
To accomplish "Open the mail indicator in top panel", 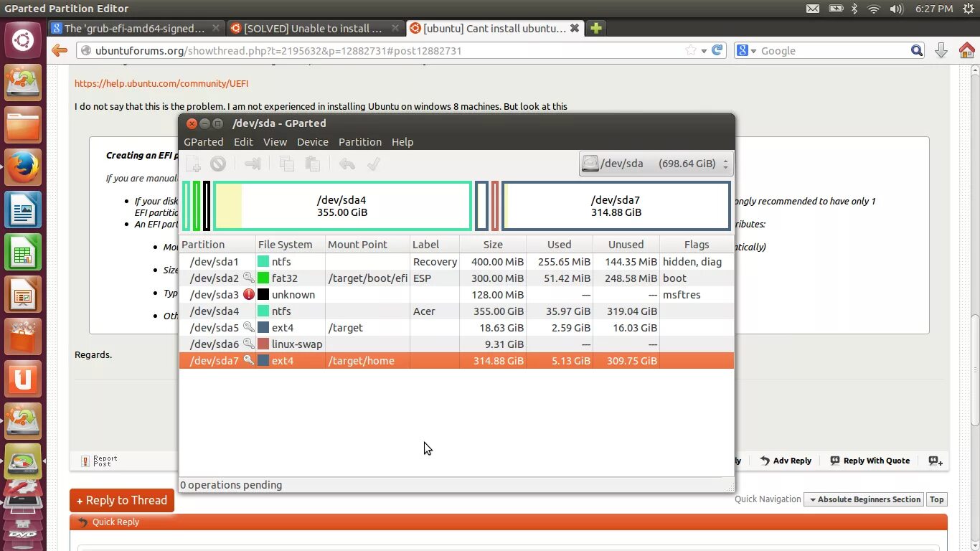I will point(812,9).
